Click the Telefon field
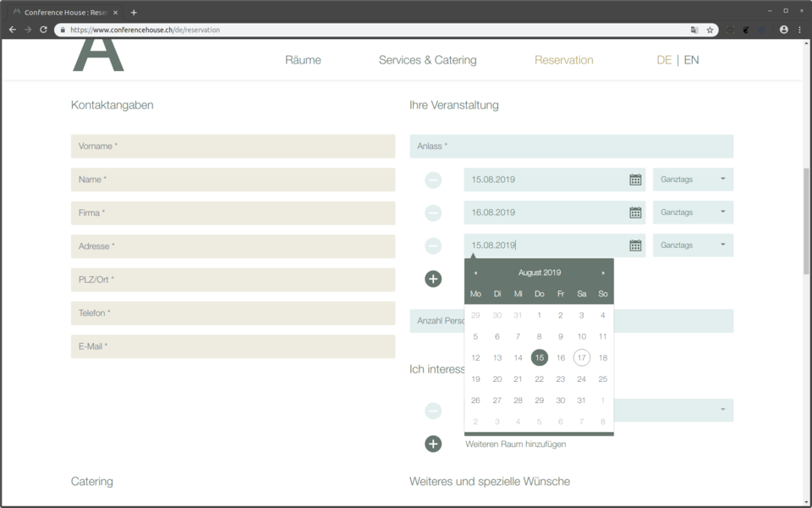812x508 pixels. (x=233, y=313)
